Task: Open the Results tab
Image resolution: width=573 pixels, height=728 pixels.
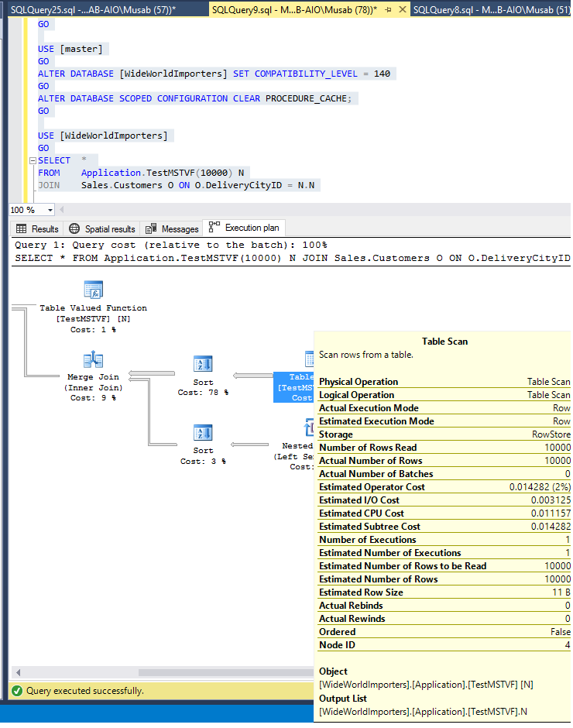Action: pyautogui.click(x=37, y=228)
